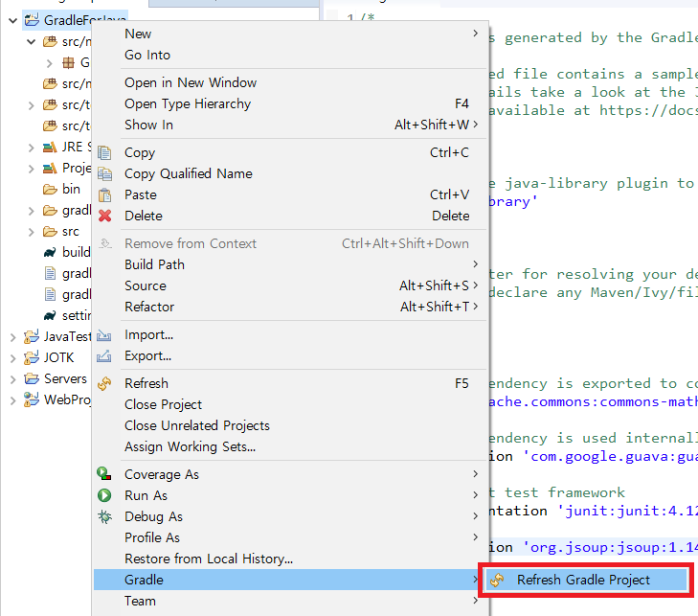
Task: Expand the gradle folder node
Action: (x=32, y=211)
